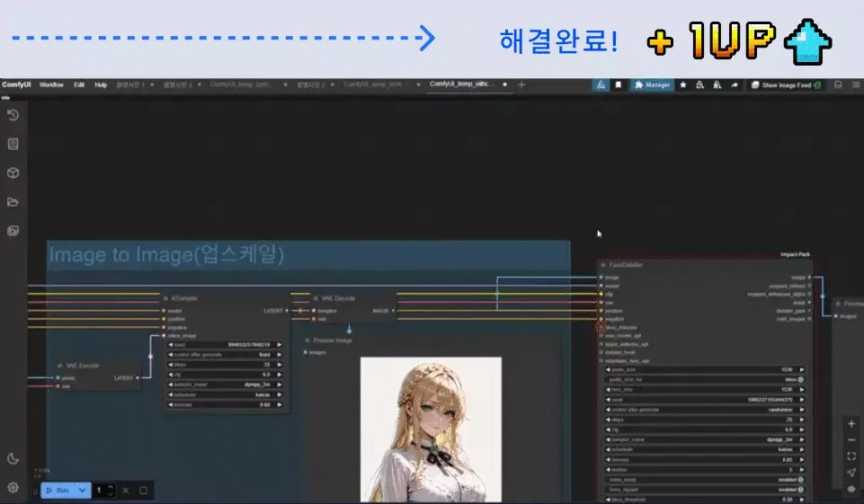Screen dimensions: 864x504
Task: Open FaceDetailer control after generate randomize dropdown
Action: pos(704,410)
